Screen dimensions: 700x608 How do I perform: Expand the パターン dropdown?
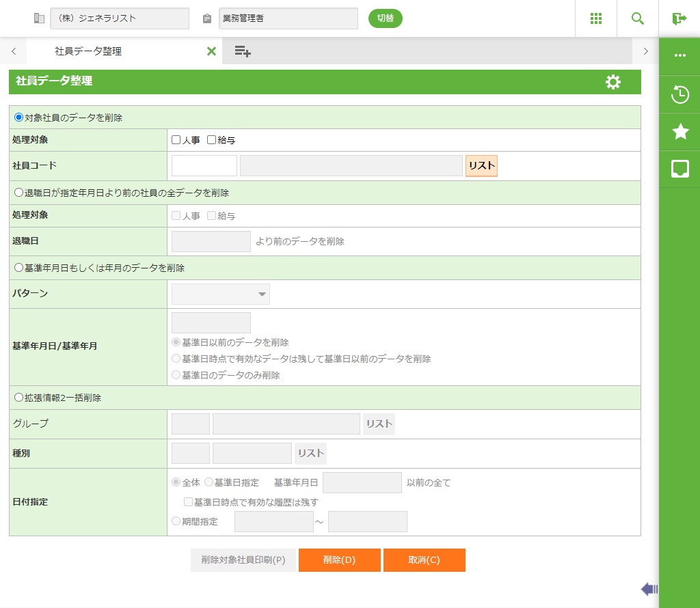[221, 294]
